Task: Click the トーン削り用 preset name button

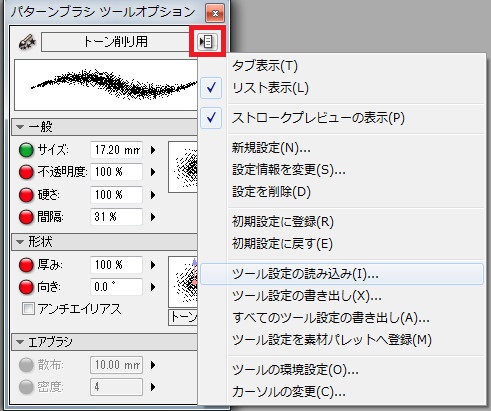Action: click(115, 42)
